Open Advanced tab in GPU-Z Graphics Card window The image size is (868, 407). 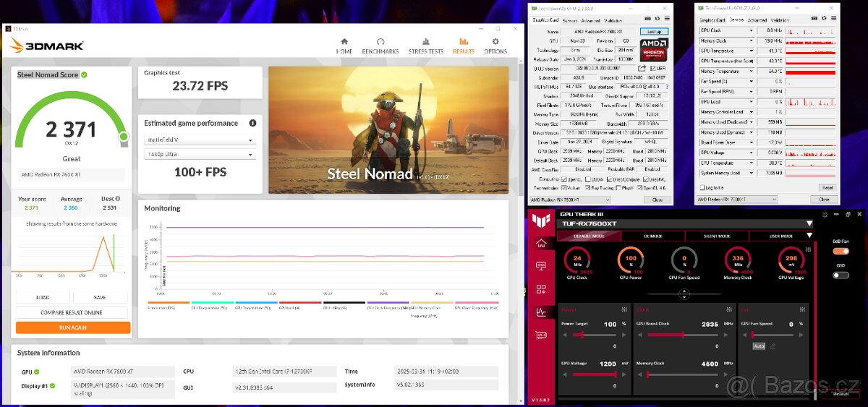590,20
